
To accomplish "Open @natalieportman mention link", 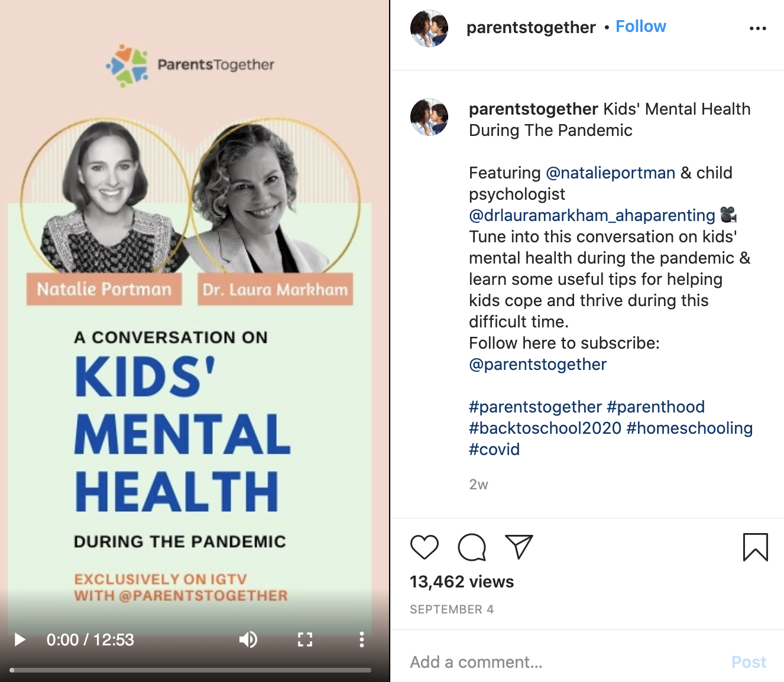I will click(610, 173).
